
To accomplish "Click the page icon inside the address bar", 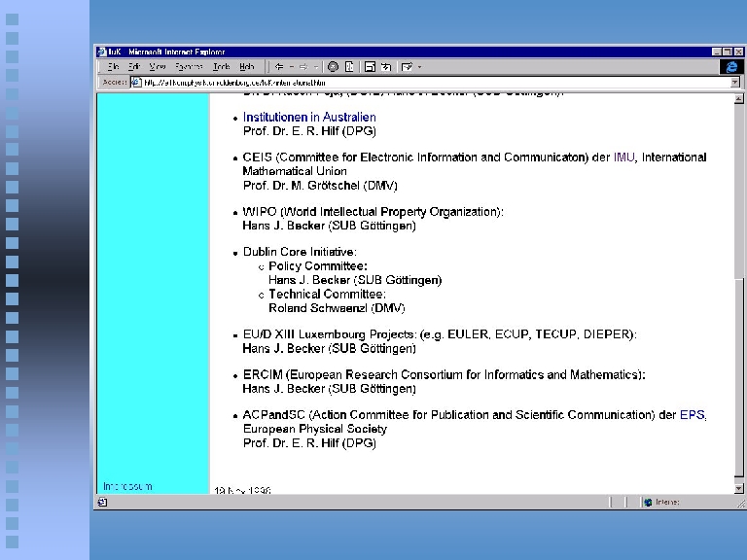I will click(137, 83).
